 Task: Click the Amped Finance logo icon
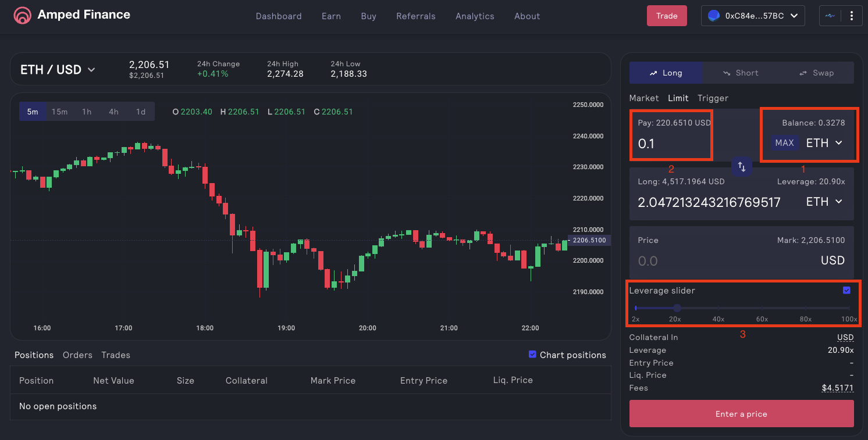pyautogui.click(x=22, y=16)
